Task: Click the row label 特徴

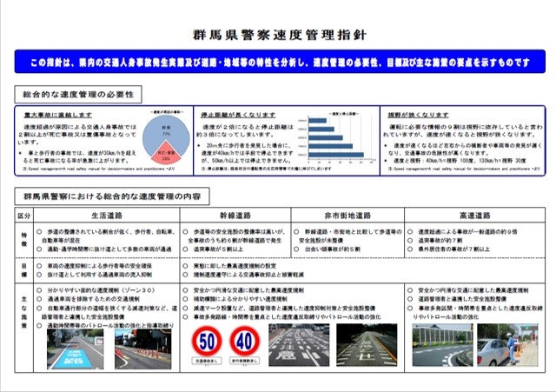Action: 24,239
